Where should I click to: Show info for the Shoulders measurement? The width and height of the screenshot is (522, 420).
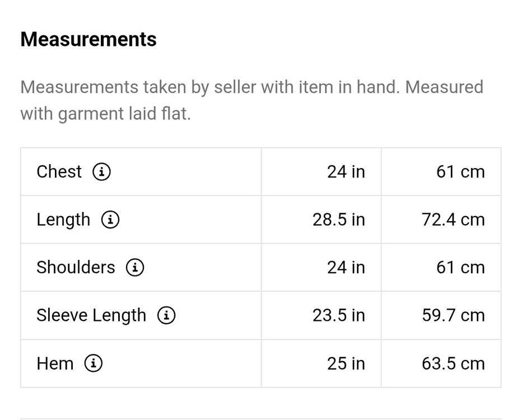click(135, 268)
